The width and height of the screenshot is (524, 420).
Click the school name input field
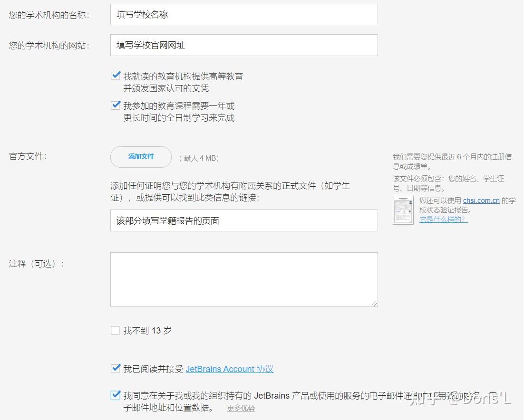point(244,14)
